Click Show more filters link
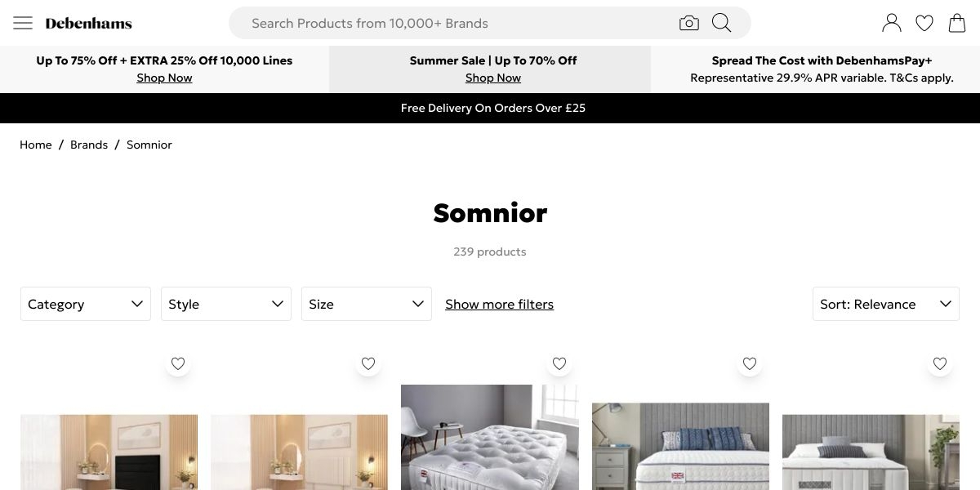The height and width of the screenshot is (490, 980). coord(499,304)
